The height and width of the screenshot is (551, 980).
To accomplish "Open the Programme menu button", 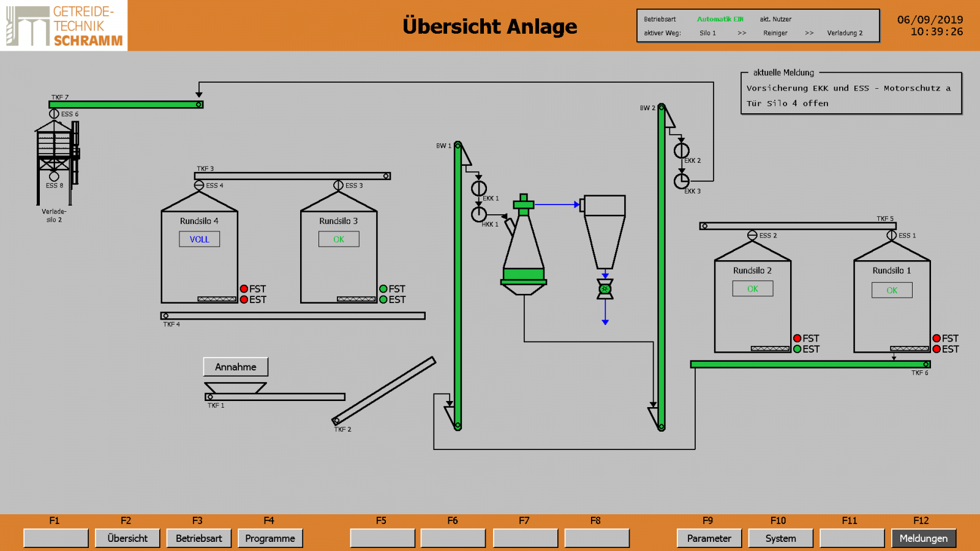I will tap(270, 538).
